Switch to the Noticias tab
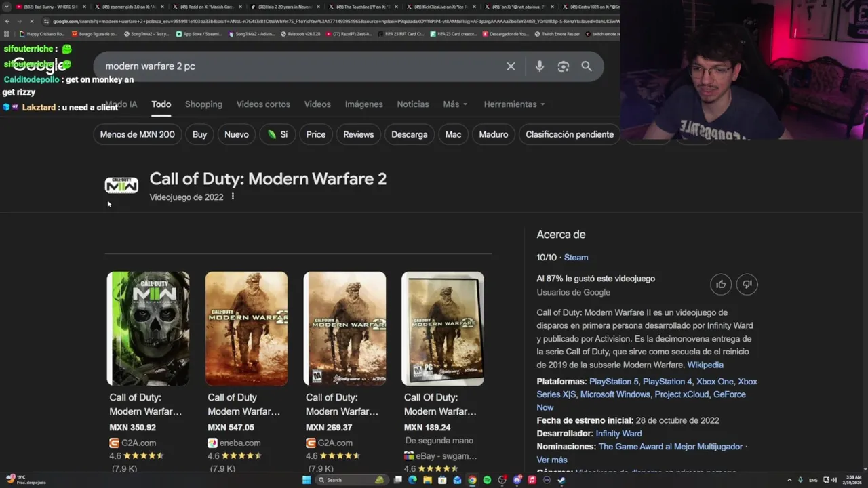This screenshot has width=868, height=488. click(413, 104)
